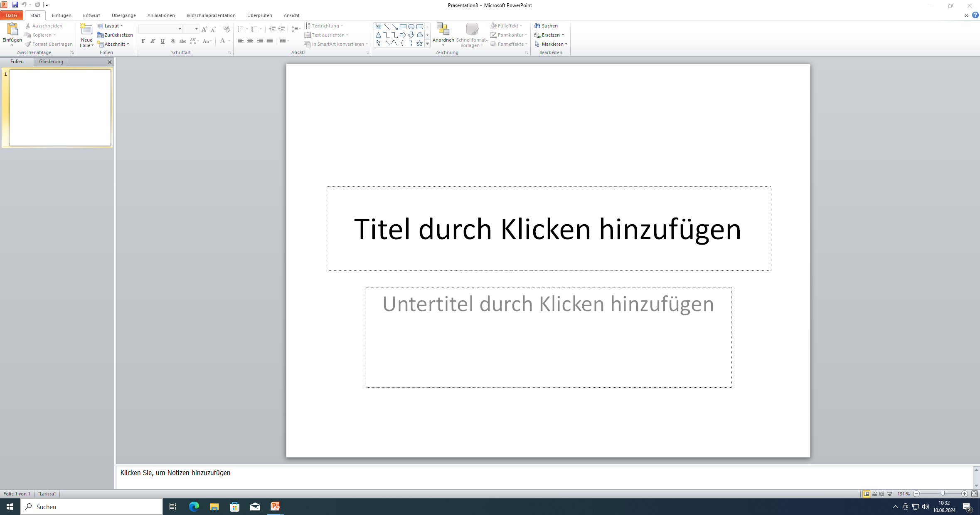Click the save icon in quick access toolbar
This screenshot has height=515, width=980.
tap(15, 5)
